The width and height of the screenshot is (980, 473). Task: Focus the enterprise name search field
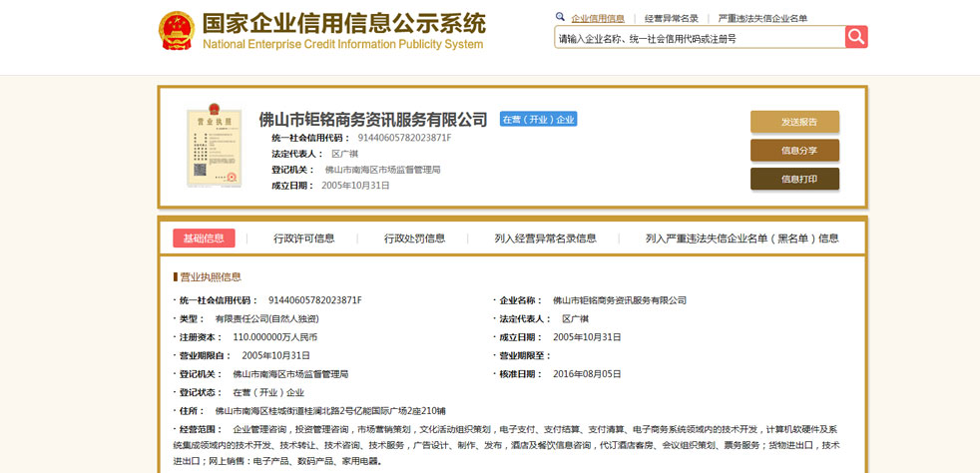pos(699,38)
